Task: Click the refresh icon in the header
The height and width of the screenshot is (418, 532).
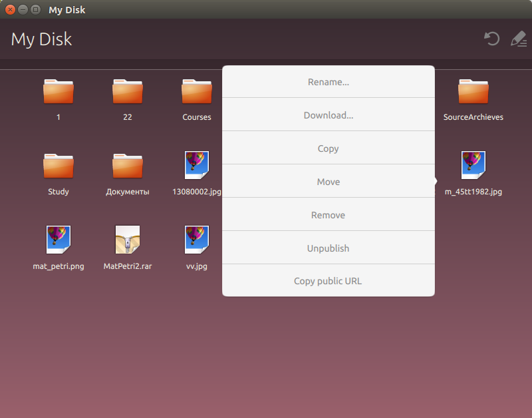Action: pos(491,39)
